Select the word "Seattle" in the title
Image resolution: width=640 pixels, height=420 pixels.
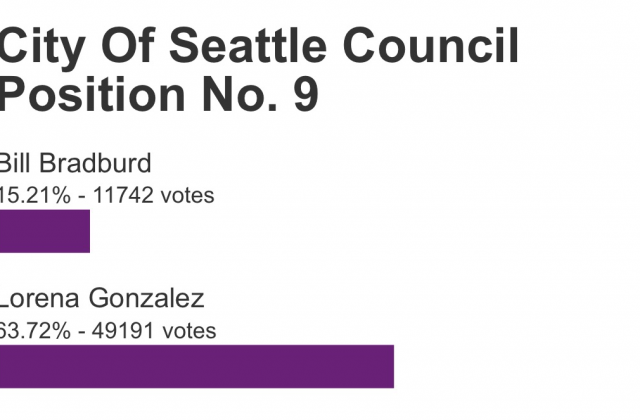click(248, 45)
